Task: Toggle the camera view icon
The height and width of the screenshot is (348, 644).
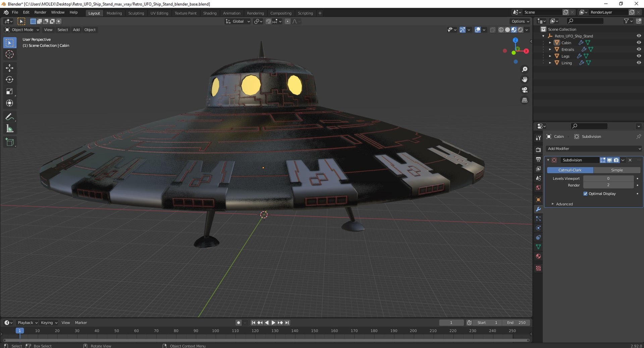Action: (525, 90)
